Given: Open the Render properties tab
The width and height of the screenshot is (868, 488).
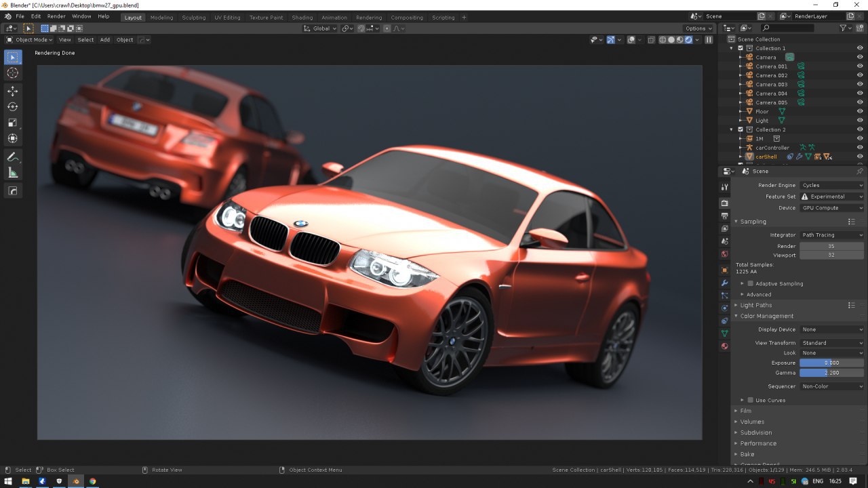Looking at the screenshot, I should 724,203.
